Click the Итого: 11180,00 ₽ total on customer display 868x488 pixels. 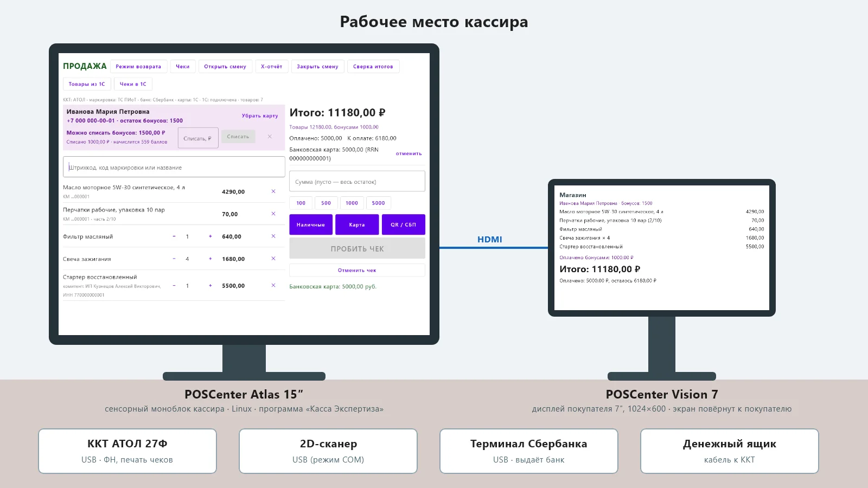600,269
